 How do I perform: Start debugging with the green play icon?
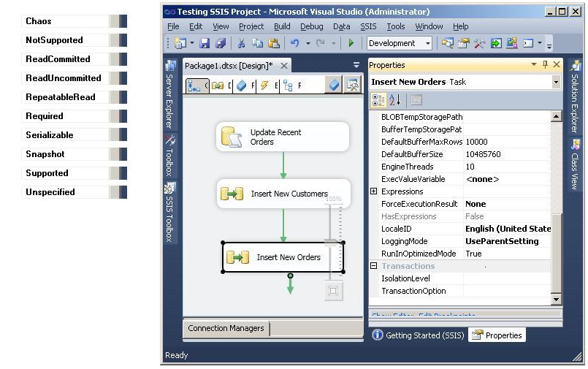351,44
